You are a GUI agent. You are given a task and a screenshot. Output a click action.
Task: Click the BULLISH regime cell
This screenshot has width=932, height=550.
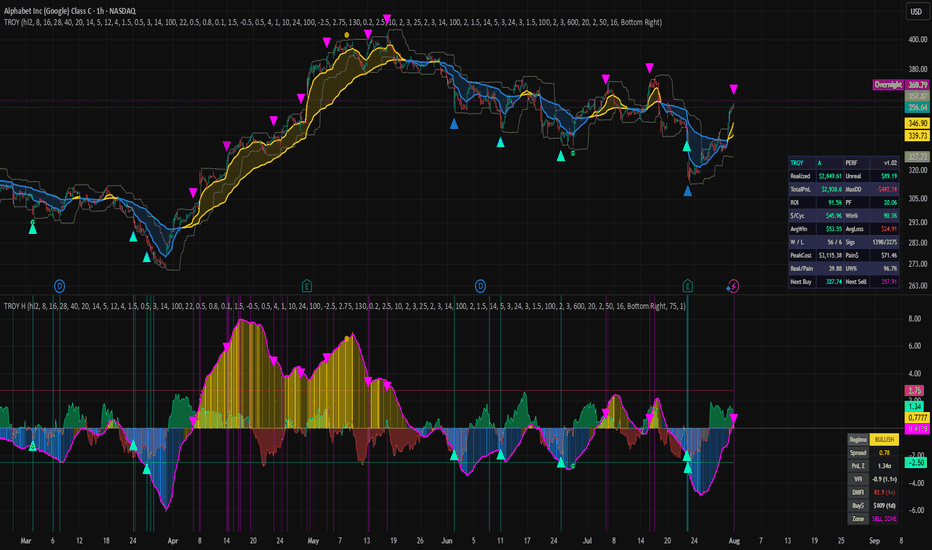(x=884, y=439)
